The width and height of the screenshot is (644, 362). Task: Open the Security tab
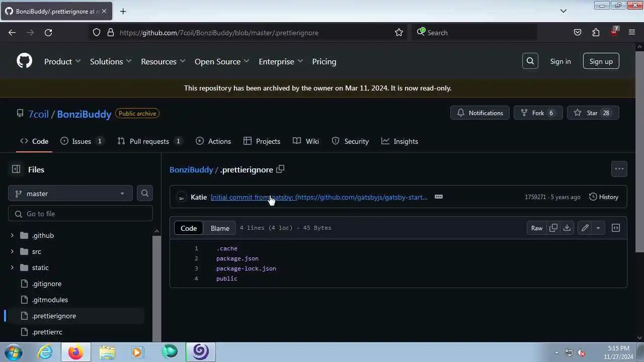click(x=350, y=141)
